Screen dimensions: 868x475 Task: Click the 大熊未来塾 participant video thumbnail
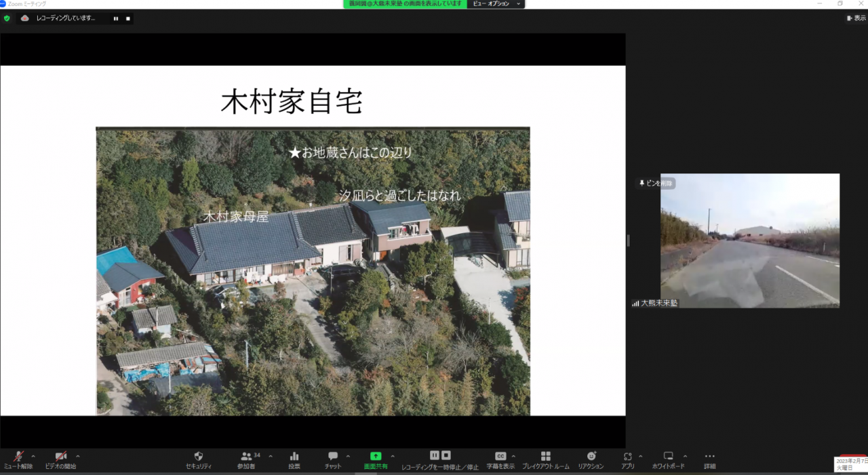click(x=749, y=241)
